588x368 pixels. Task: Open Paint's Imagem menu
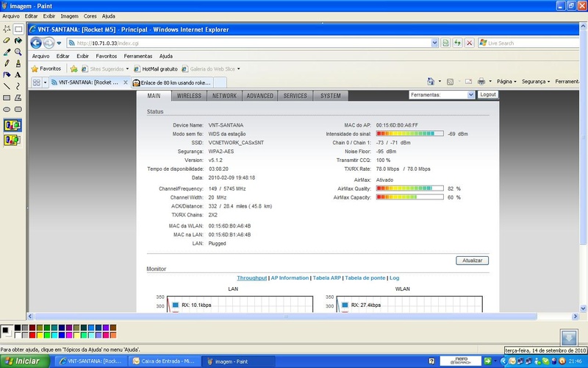[70, 16]
